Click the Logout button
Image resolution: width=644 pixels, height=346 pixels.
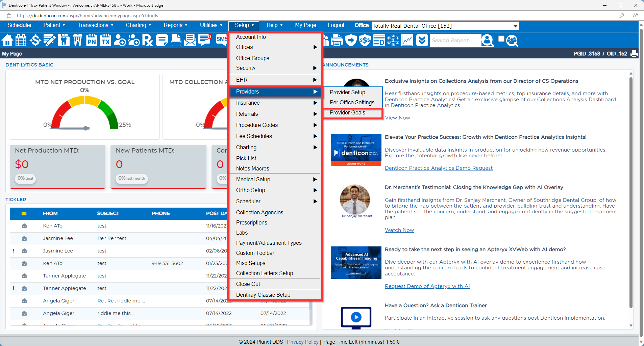pyautogui.click(x=336, y=25)
